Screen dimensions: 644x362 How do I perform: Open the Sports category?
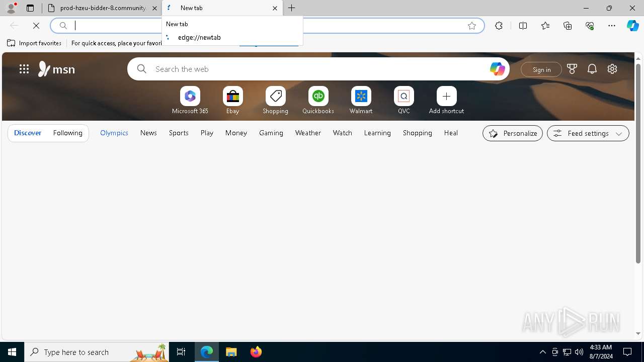pos(179,133)
